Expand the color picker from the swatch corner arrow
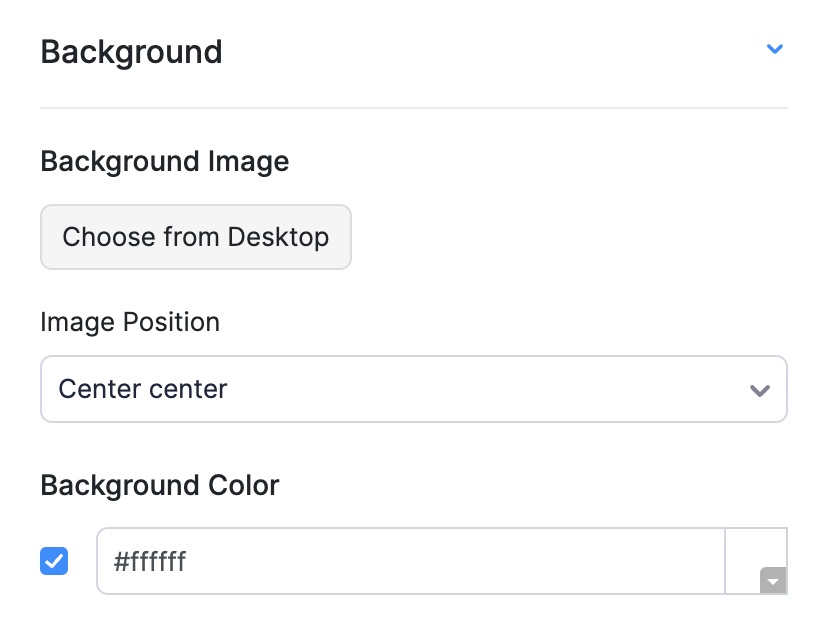822x640 pixels. 774,581
